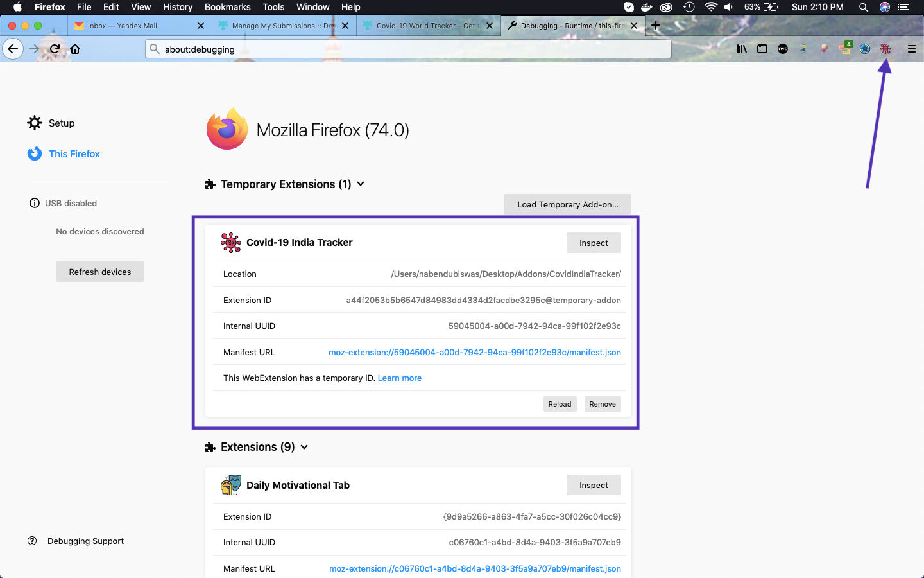Close the Debugging - Runtime tab
The image size is (924, 578).
tap(634, 26)
